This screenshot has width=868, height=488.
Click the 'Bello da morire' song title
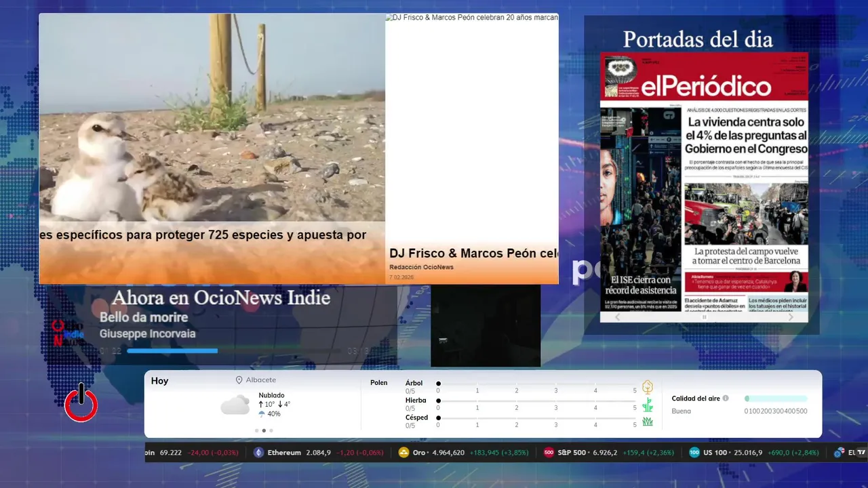tap(144, 317)
